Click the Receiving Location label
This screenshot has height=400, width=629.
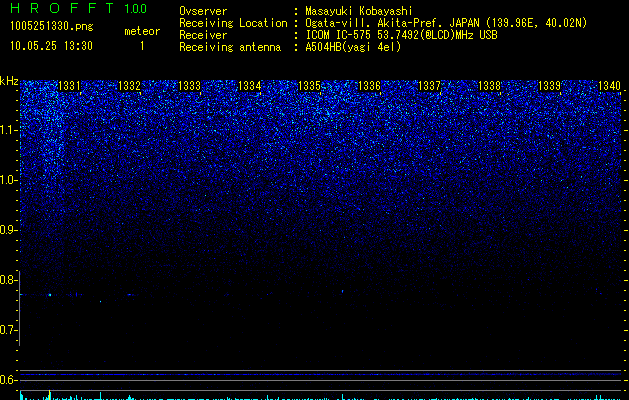click(x=233, y=23)
